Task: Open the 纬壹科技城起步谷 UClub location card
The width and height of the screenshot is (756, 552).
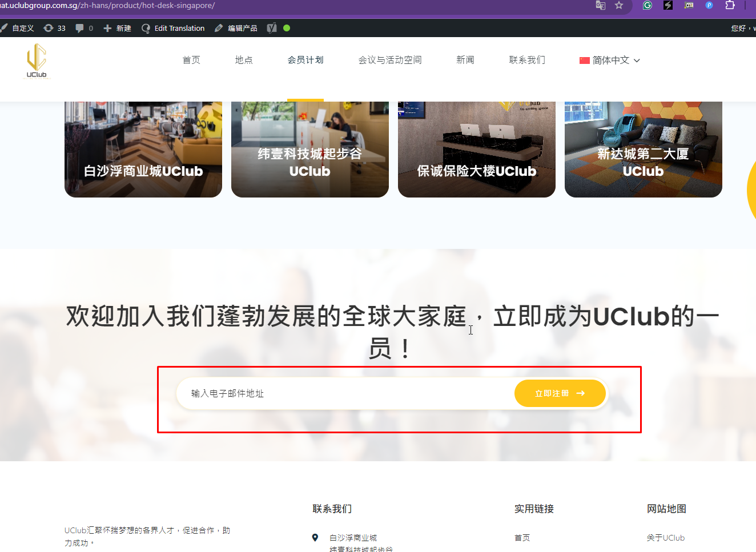Action: (x=310, y=150)
